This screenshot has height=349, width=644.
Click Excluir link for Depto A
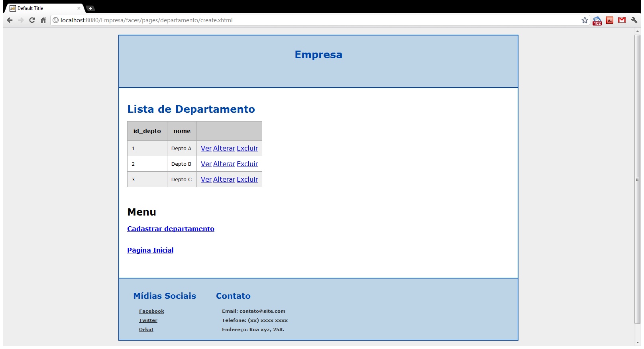click(247, 148)
